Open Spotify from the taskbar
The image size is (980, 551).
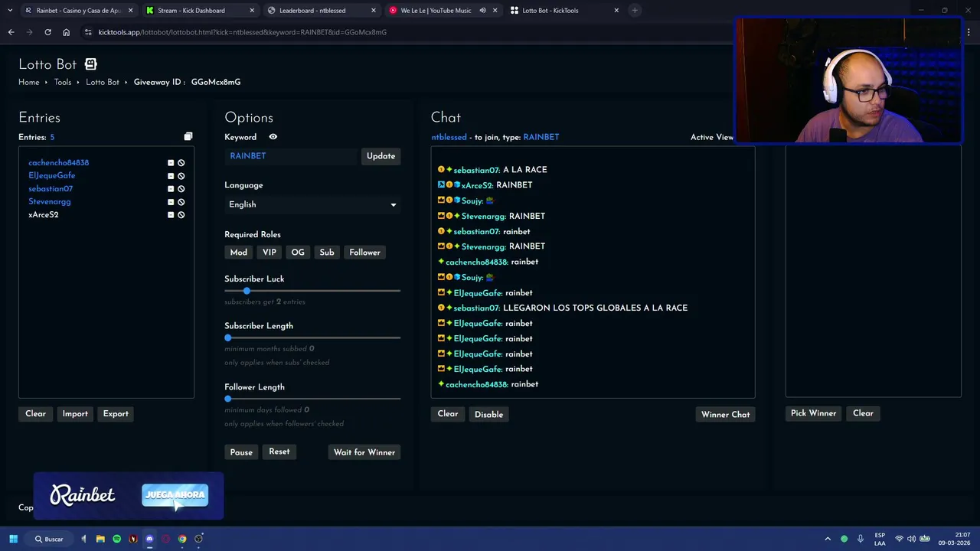coord(116,539)
